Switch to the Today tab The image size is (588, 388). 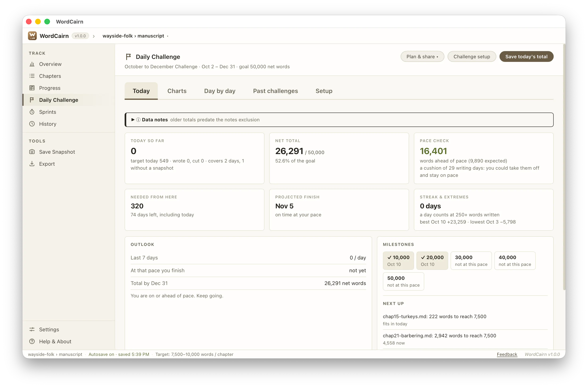point(141,91)
